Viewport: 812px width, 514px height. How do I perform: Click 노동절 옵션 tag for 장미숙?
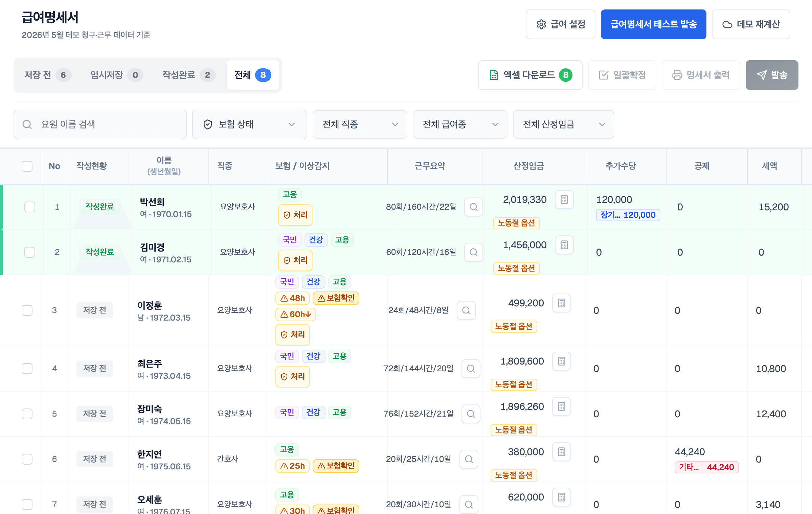(x=514, y=430)
